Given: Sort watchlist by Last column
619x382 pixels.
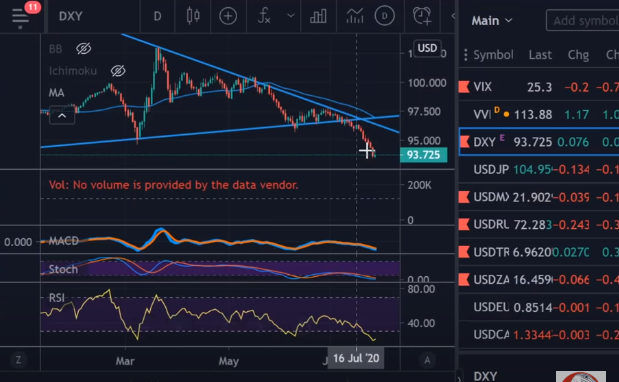Looking at the screenshot, I should (540, 55).
